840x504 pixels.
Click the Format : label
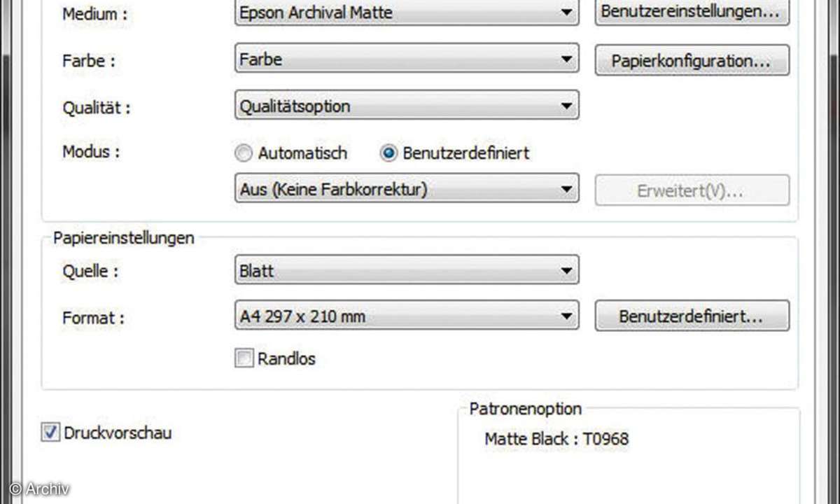pos(93,317)
